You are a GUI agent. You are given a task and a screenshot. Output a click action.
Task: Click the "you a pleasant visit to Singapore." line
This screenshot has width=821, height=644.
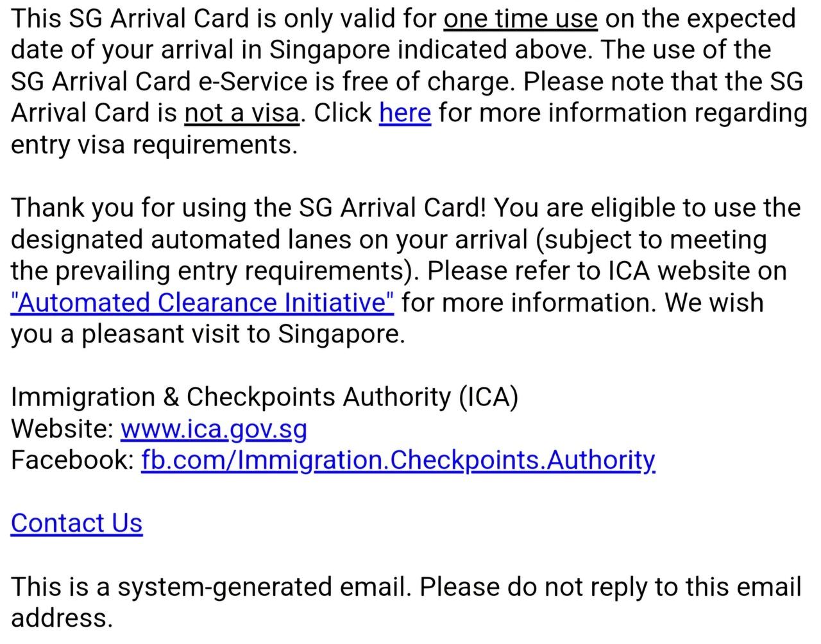[x=208, y=334]
